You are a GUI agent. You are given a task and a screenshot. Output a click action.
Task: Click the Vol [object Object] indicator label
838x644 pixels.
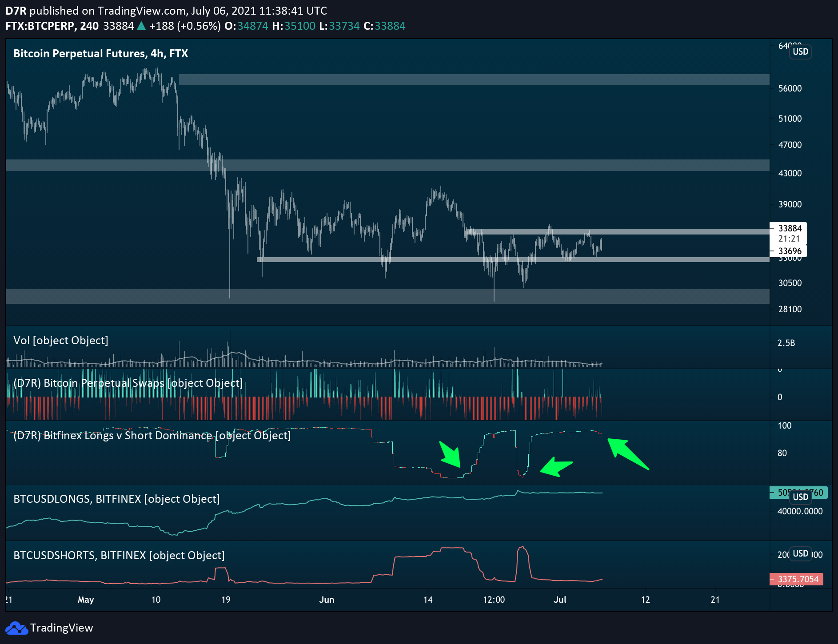[61, 341]
